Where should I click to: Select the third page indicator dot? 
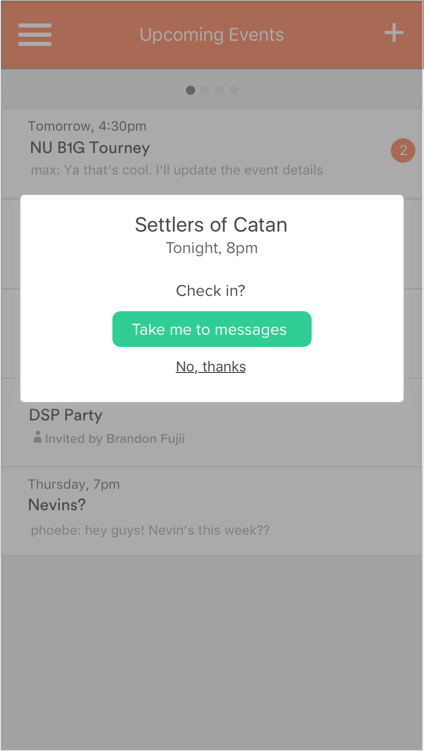(x=219, y=90)
